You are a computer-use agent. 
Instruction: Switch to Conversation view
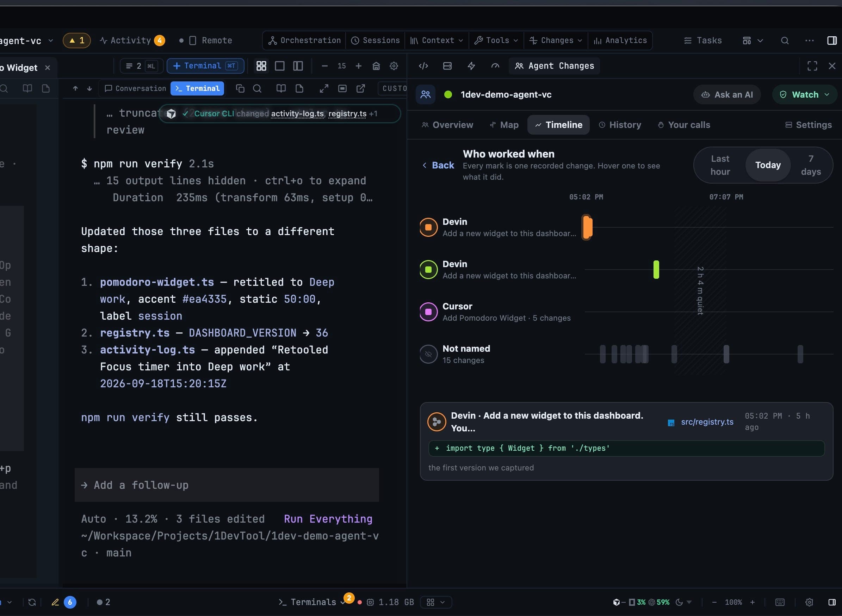[x=135, y=88]
